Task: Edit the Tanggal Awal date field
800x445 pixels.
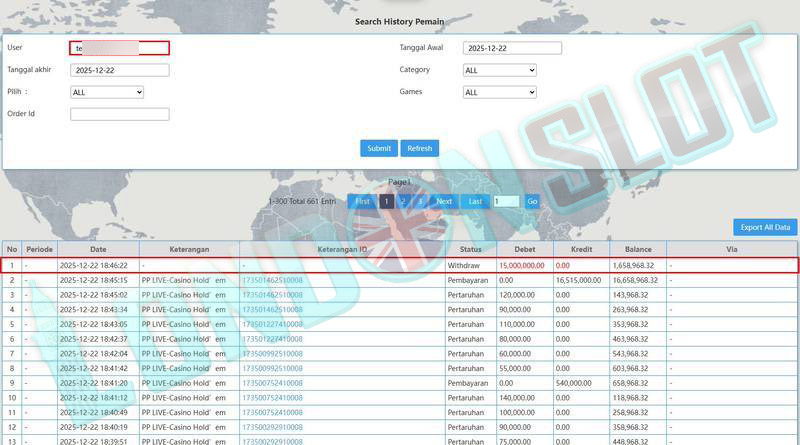Action: (512, 48)
